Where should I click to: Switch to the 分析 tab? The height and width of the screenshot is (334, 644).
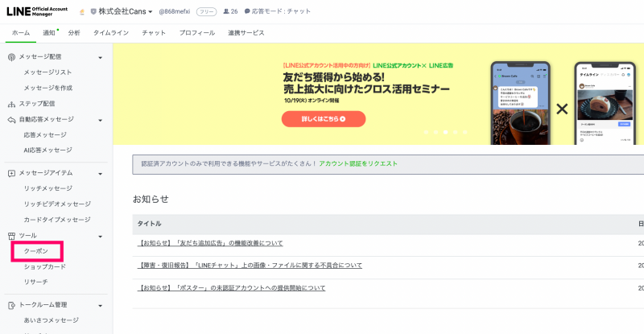point(74,33)
